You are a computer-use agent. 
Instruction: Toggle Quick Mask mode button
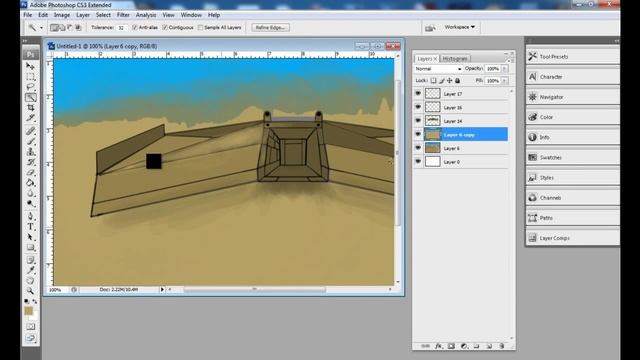31,327
